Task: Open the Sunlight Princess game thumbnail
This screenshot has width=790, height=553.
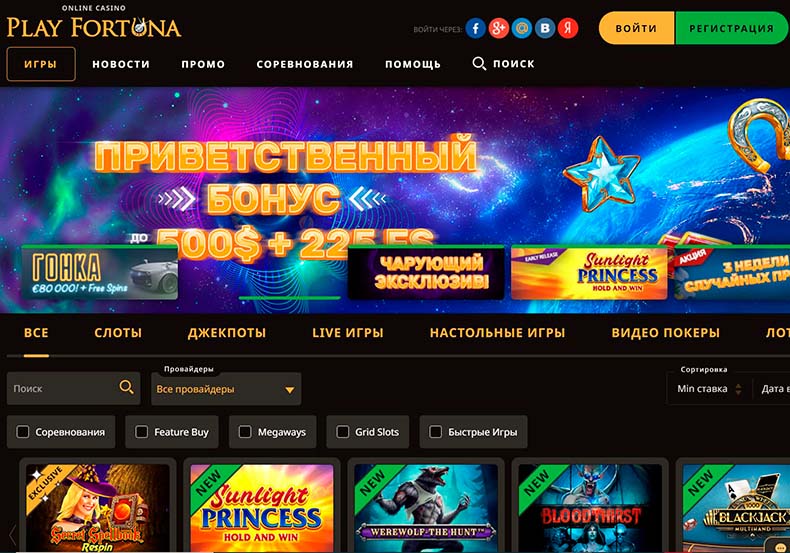Action: click(x=262, y=508)
